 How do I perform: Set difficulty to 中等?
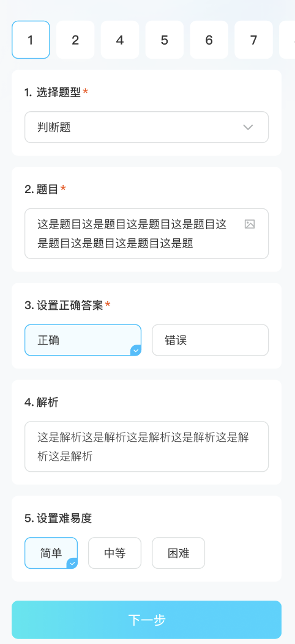[x=115, y=553]
